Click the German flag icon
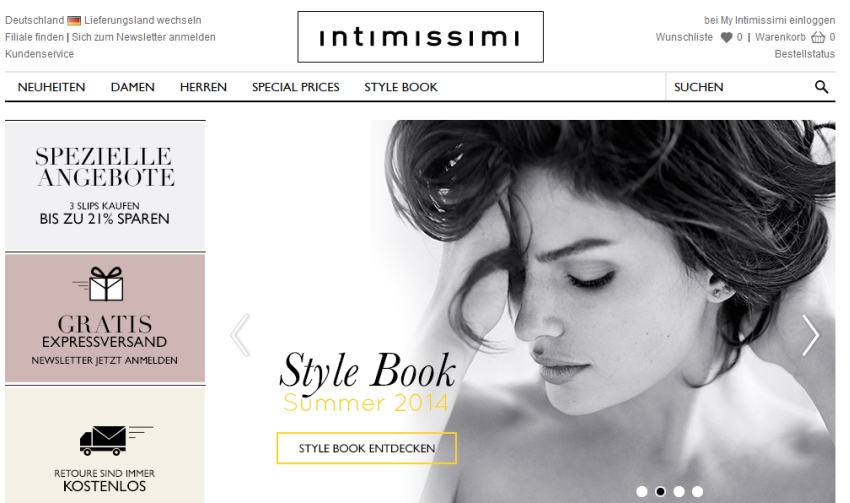850x503 pixels. point(74,20)
